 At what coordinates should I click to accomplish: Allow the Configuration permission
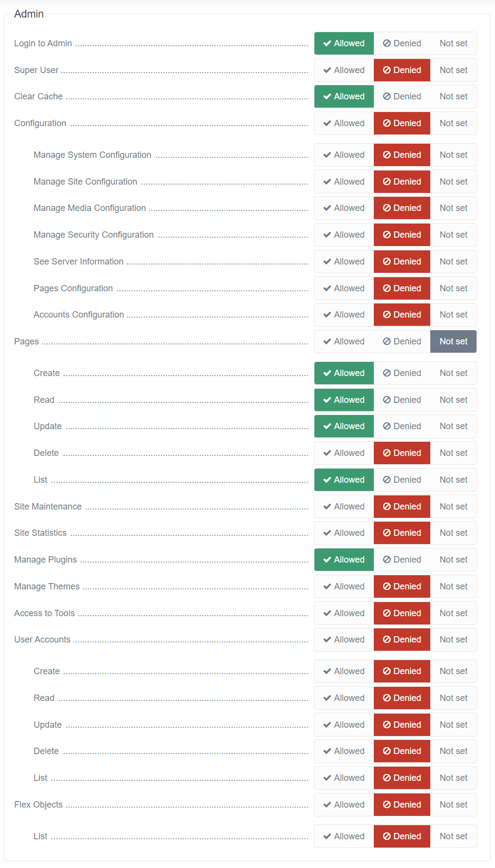(x=344, y=123)
